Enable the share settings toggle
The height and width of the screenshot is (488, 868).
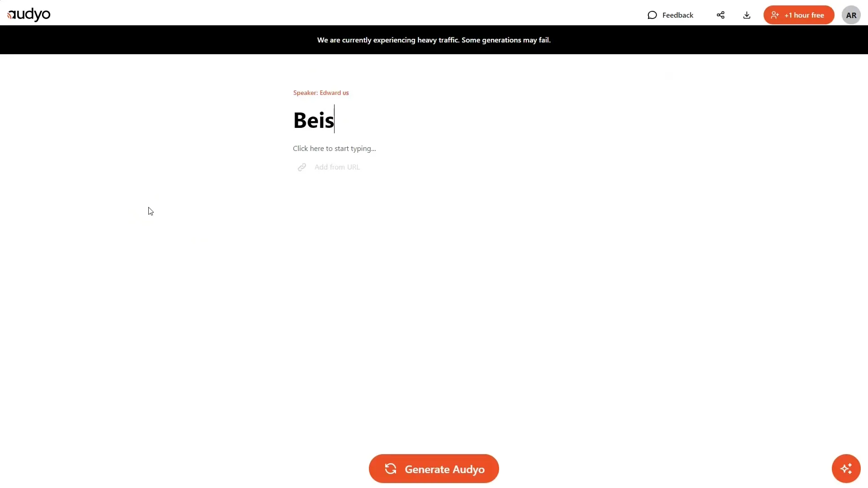721,15
